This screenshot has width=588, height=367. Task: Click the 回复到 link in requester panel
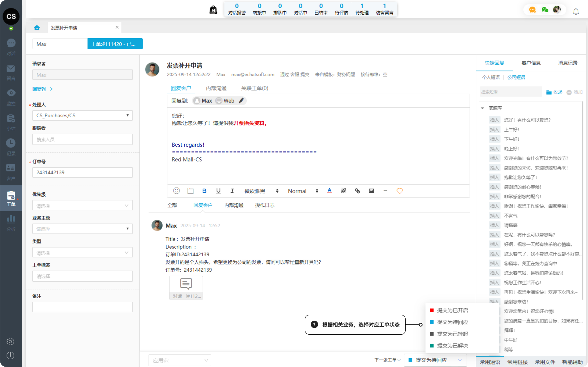tap(39, 89)
